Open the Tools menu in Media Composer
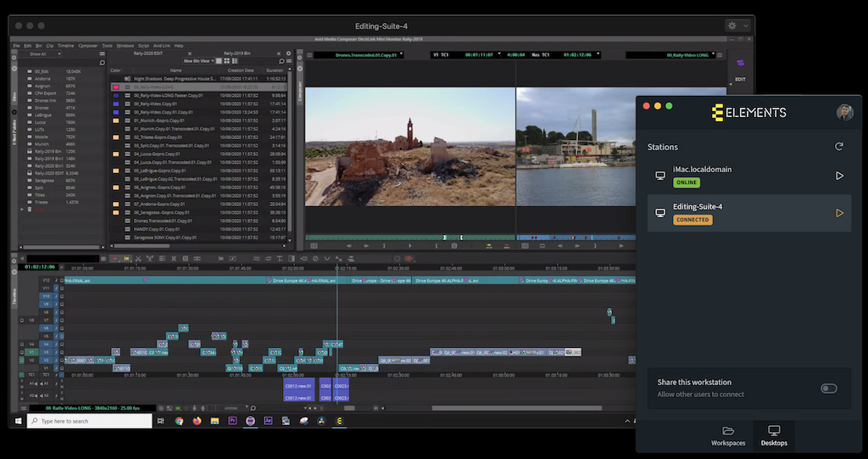 coord(107,46)
